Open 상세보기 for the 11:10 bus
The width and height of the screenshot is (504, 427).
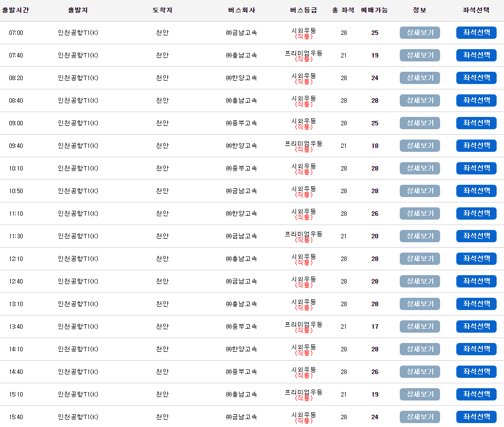(x=420, y=213)
